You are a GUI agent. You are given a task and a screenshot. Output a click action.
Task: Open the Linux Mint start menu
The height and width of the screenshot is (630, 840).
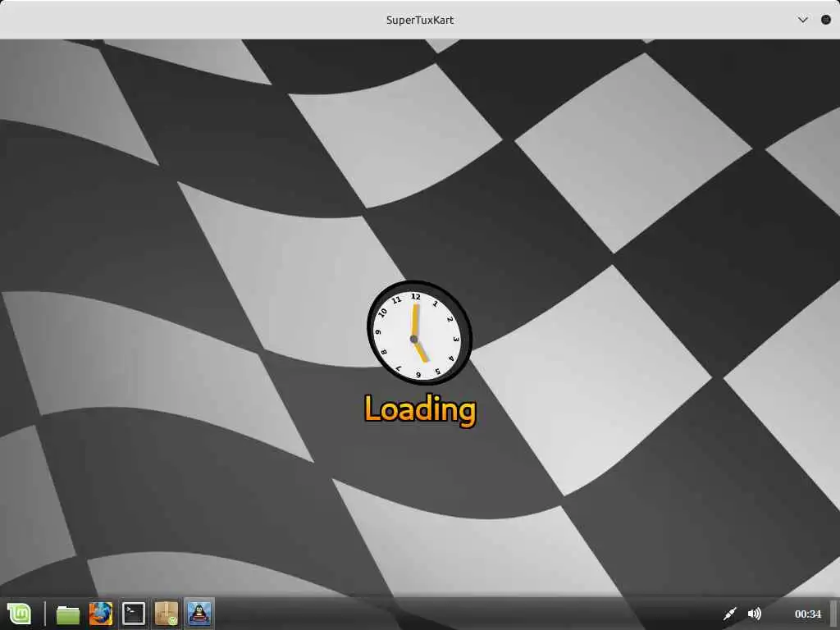[x=20, y=614]
